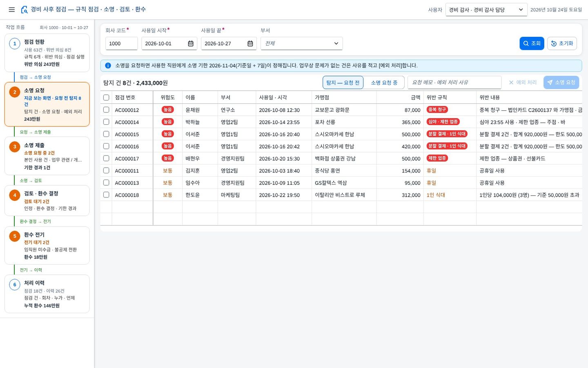Image resolution: width=588 pixels, height=368 pixels.
Task: Click amount 365,000 in the table
Action: pos(411,122)
